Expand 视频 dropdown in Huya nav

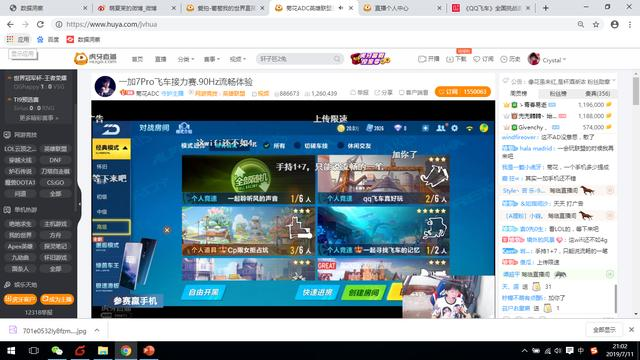click(x=238, y=59)
